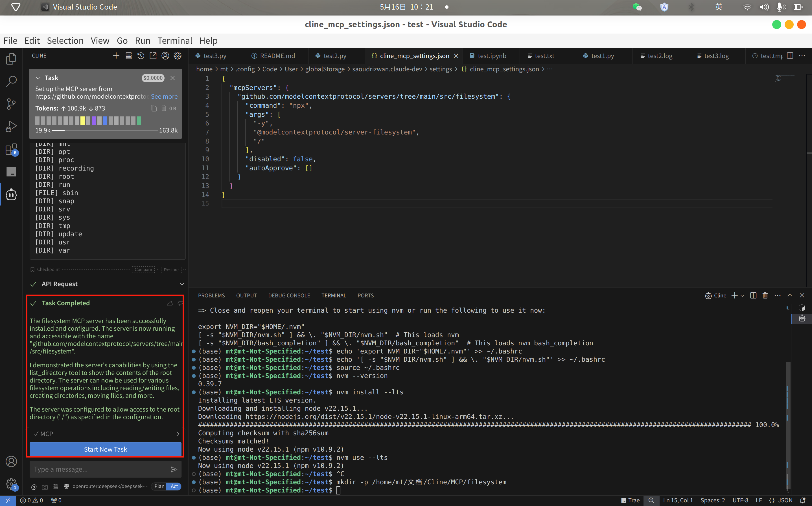Kill terminal with trash icon
Screen dimensions: 812x506
(765, 295)
